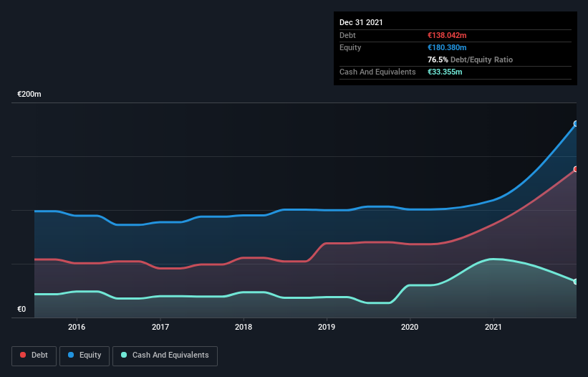
Task: Click the €33.355m cash value
Action: [x=445, y=72]
